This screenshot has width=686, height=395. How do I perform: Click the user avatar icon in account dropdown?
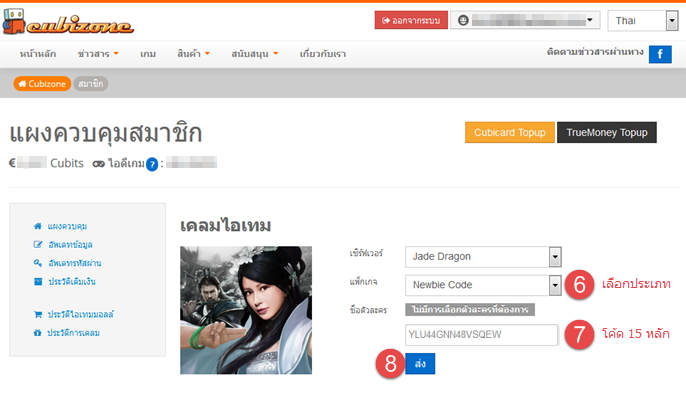463,20
